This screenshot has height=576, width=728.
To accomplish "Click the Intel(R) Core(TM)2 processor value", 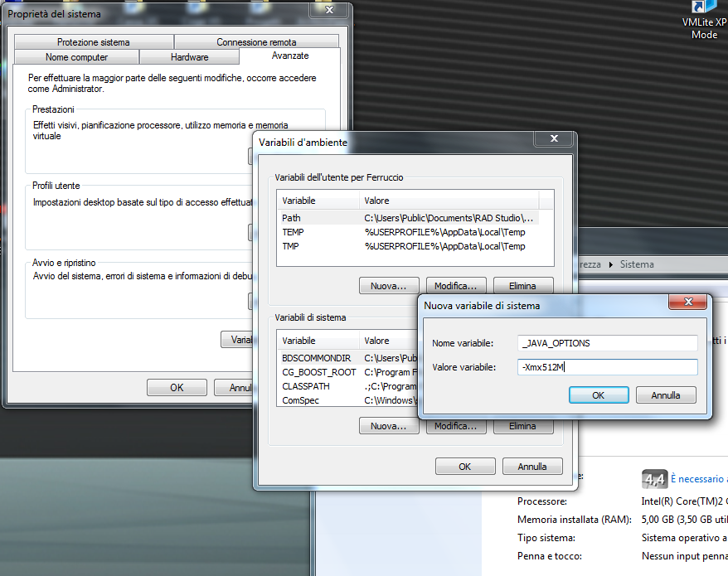I will pyautogui.click(x=684, y=501).
